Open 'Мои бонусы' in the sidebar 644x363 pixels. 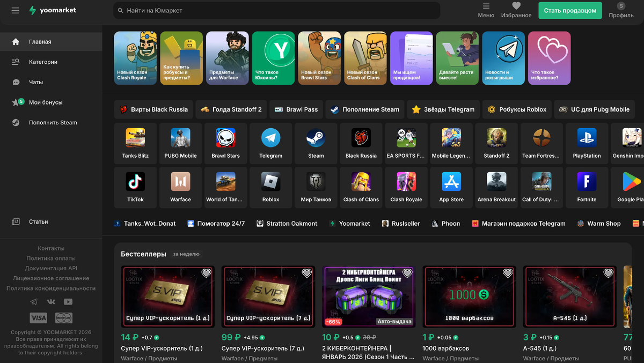tap(51, 102)
